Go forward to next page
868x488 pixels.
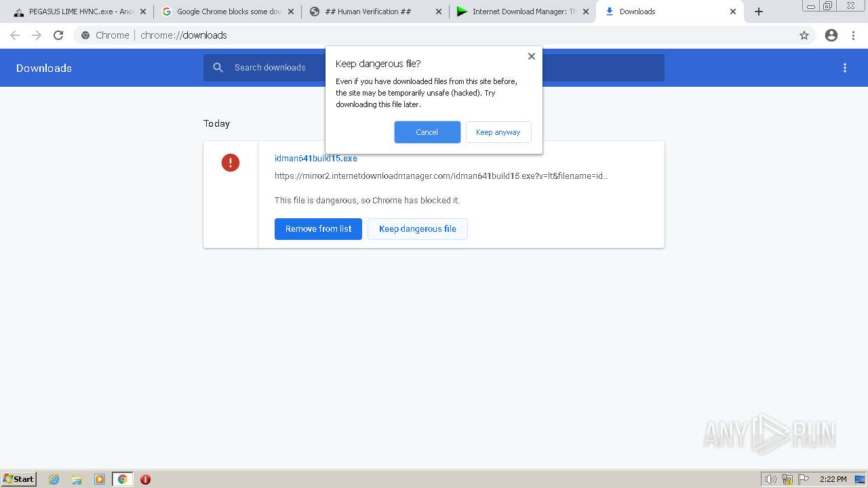click(37, 35)
